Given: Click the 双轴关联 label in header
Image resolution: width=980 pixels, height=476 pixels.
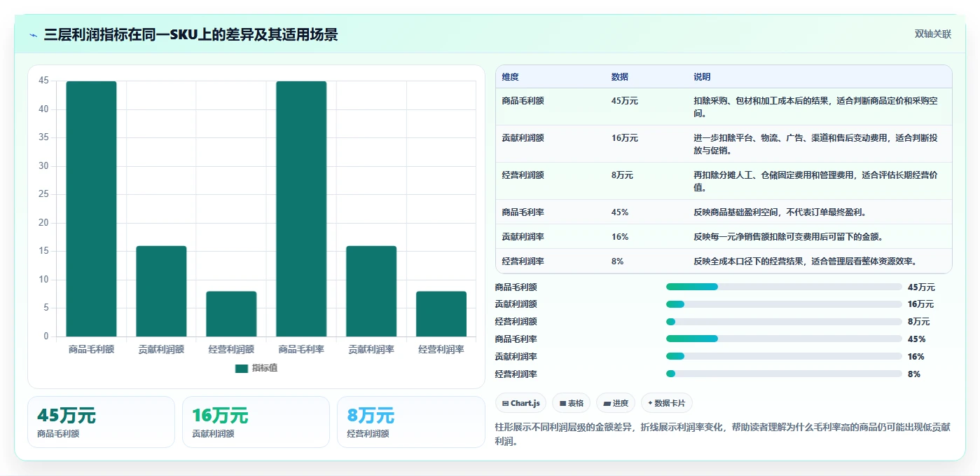Looking at the screenshot, I should pyautogui.click(x=932, y=34).
